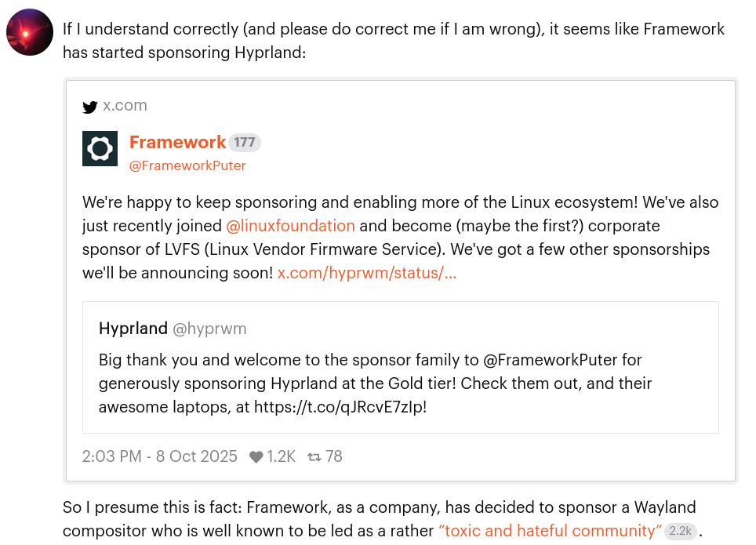
Task: Open the "toxic and hateful community" link
Action: pyautogui.click(x=550, y=531)
